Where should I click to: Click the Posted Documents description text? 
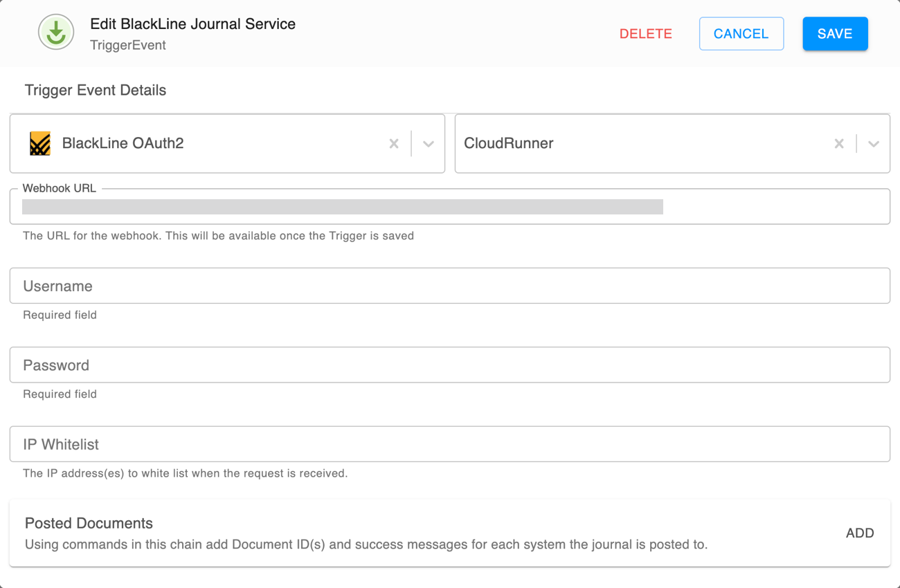click(x=366, y=544)
